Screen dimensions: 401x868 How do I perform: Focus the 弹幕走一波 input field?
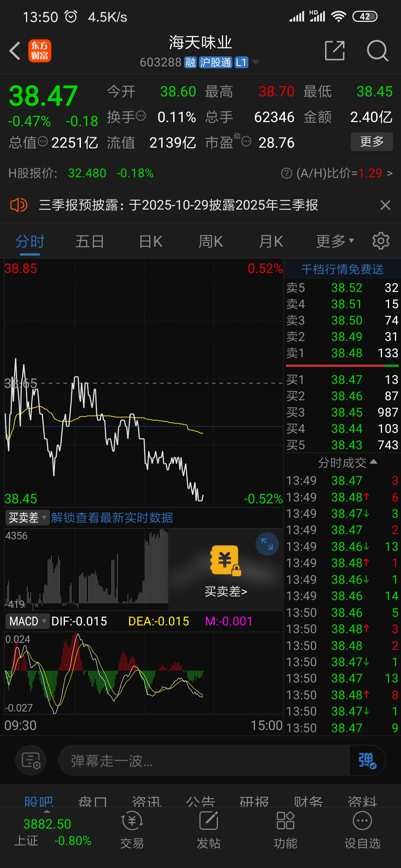(204, 760)
